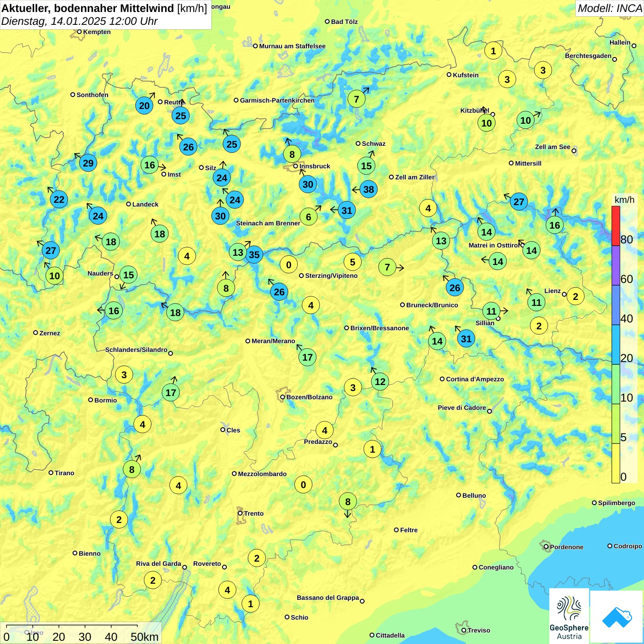Select the Treviso city label

pos(478,630)
